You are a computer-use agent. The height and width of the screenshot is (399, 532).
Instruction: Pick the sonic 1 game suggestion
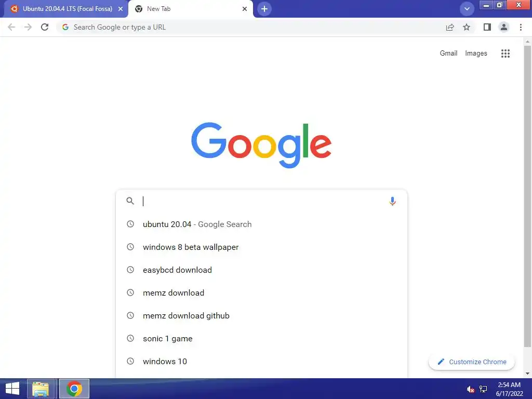click(x=261, y=338)
